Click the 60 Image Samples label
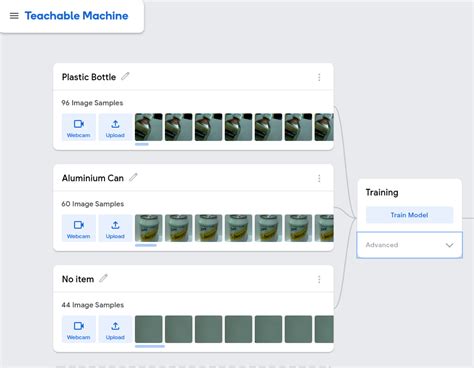The height and width of the screenshot is (368, 474). (93, 204)
